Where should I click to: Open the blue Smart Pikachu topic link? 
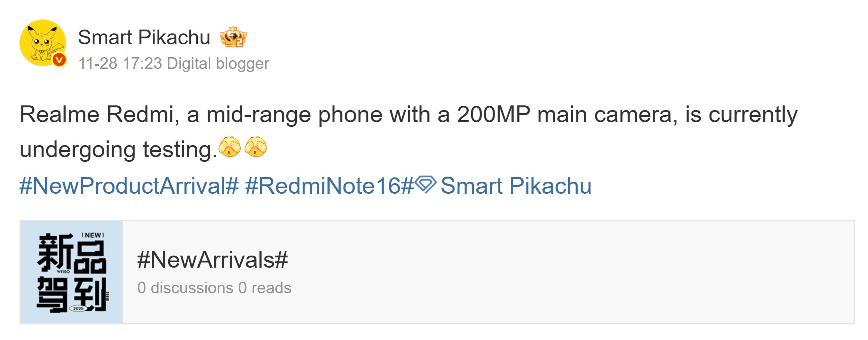[516, 186]
